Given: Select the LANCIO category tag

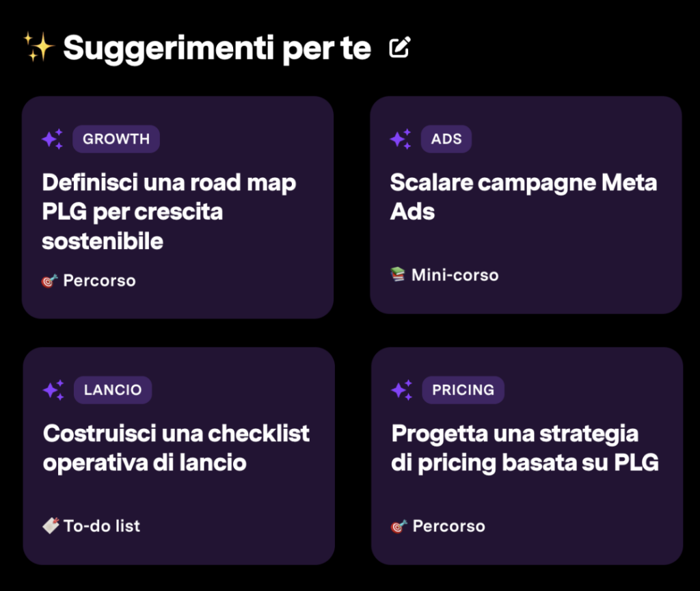Looking at the screenshot, I should tap(113, 390).
